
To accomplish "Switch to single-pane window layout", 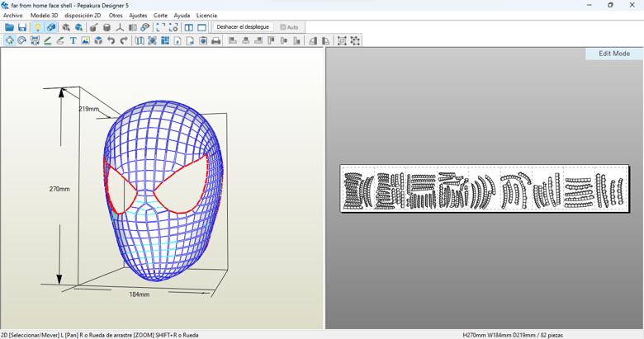I will point(201,27).
